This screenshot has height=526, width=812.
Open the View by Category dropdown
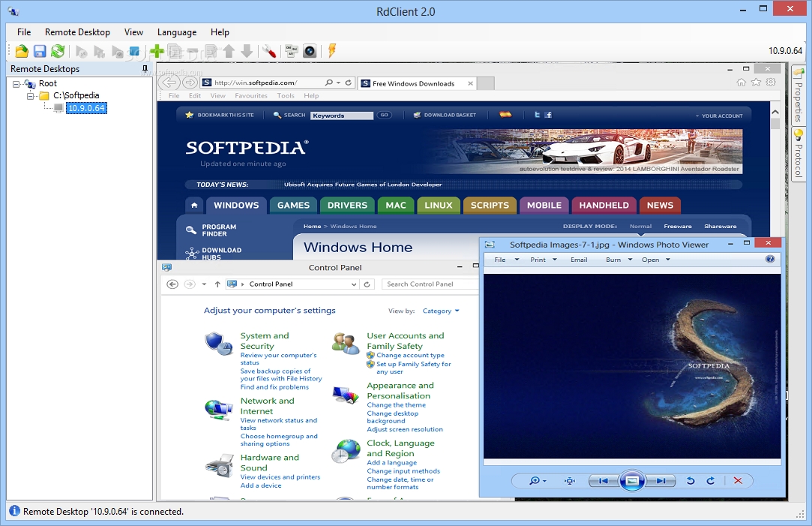click(x=441, y=311)
